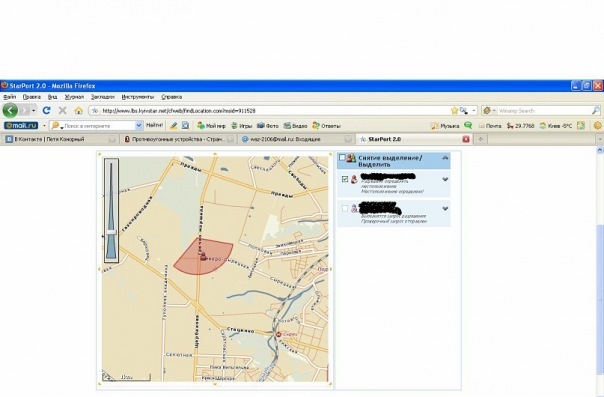Open the address bar history dropdown

474,111
